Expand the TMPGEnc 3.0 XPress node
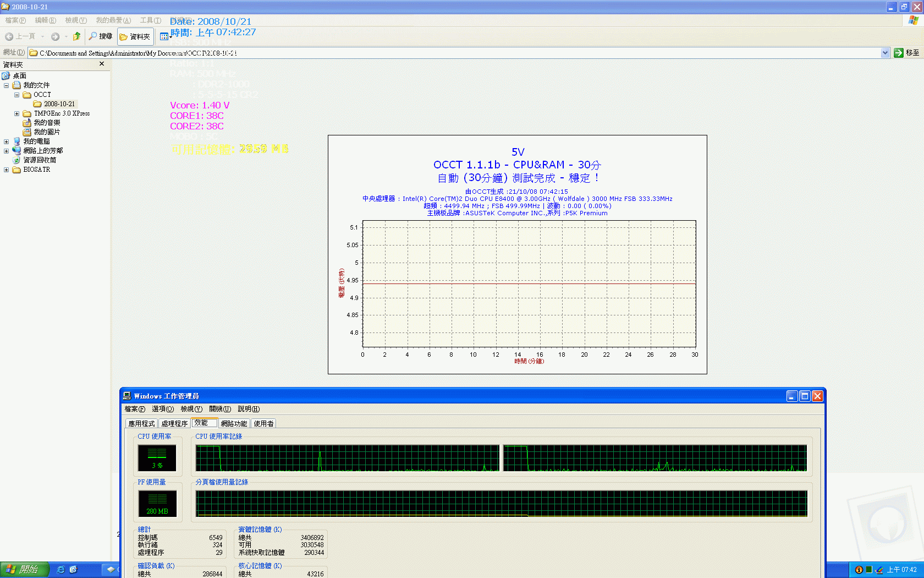Image resolution: width=924 pixels, height=578 pixels. coord(16,113)
